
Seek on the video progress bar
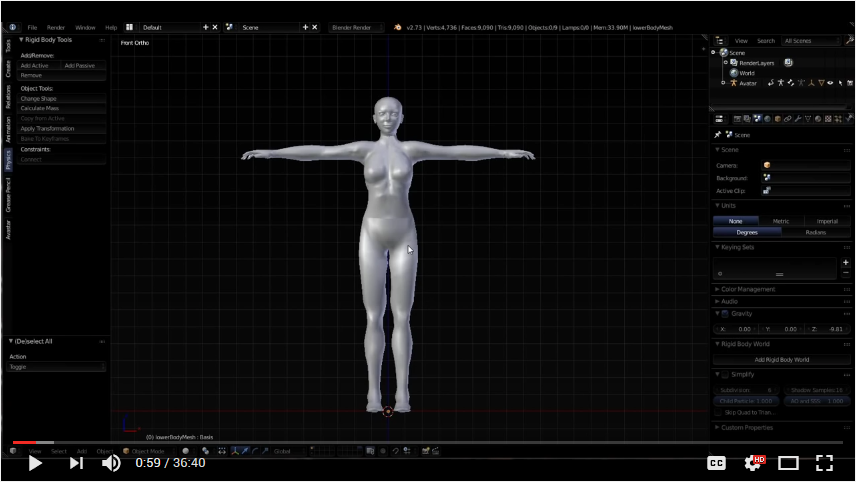point(428,442)
